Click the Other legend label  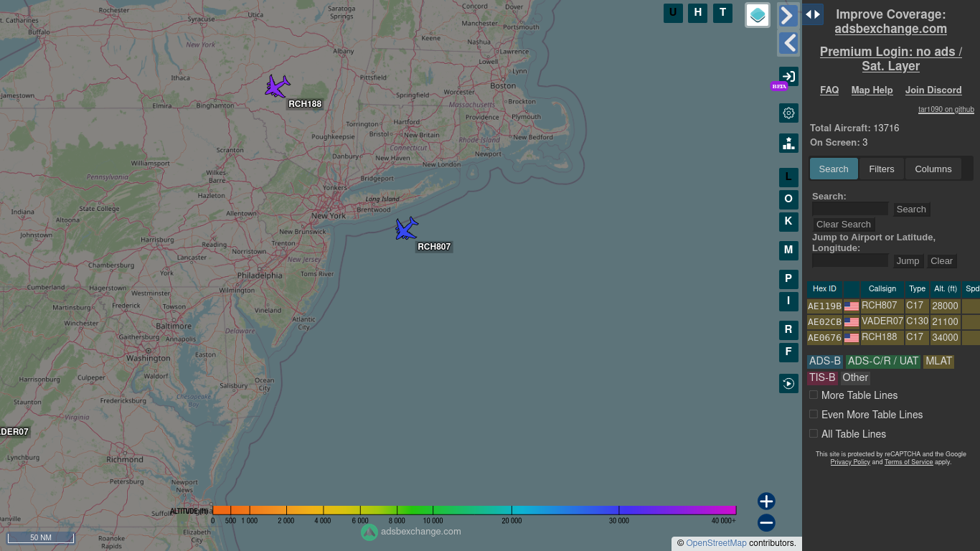855,377
